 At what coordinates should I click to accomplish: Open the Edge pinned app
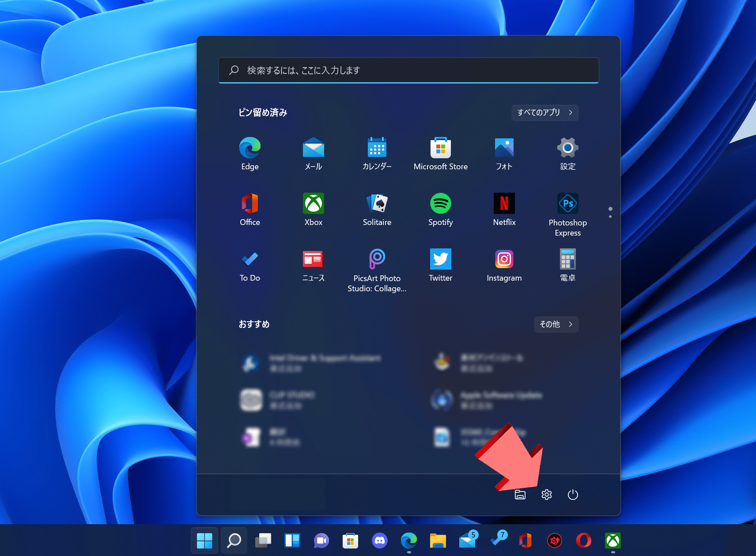250,154
